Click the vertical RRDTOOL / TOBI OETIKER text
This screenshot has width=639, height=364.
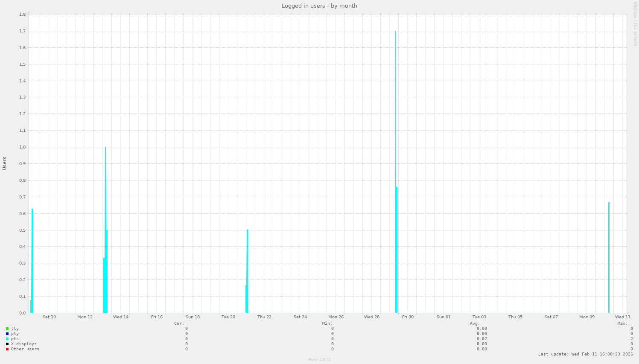tap(635, 24)
